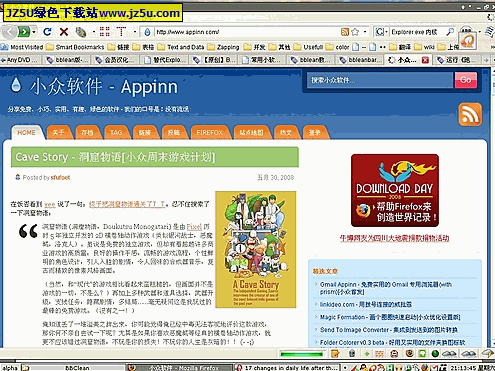
Task: Click the browser search box with Explorer.exe text
Action: click(417, 32)
